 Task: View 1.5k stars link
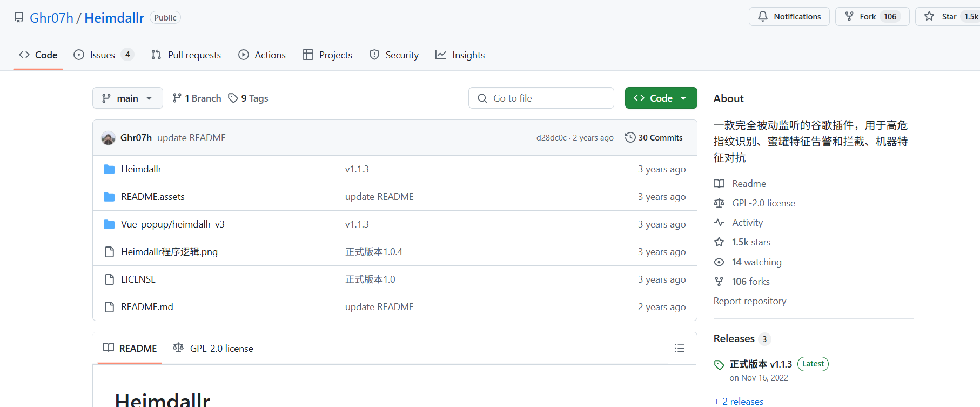pyautogui.click(x=751, y=242)
